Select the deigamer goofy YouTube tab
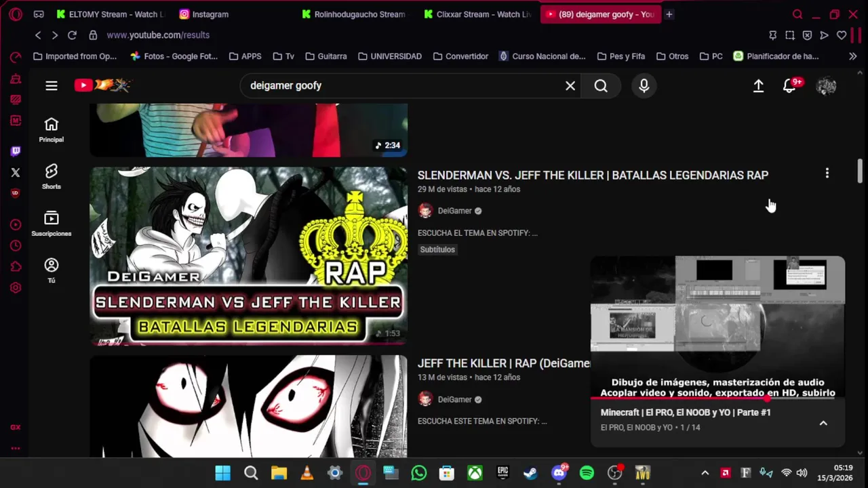This screenshot has height=488, width=868. coord(600,14)
